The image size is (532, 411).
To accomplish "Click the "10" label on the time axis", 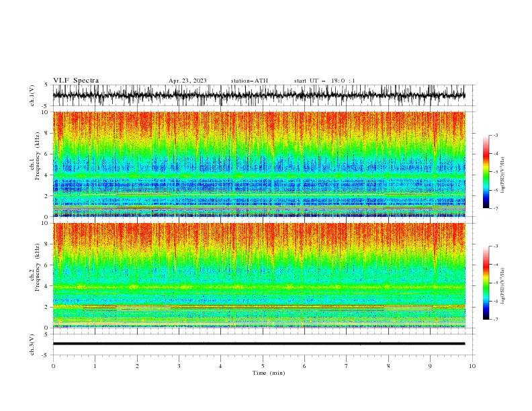I will (x=472, y=366).
